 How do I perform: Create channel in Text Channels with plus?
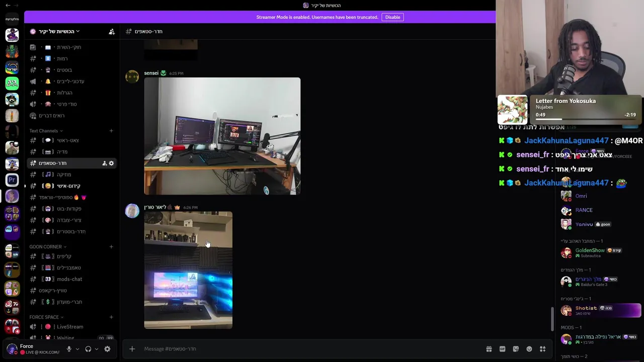point(111,131)
